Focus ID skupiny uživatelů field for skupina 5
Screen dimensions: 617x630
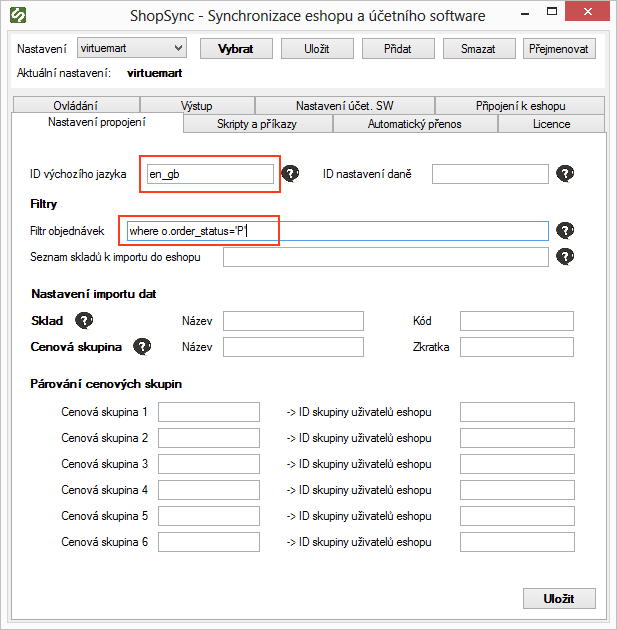coord(517,516)
